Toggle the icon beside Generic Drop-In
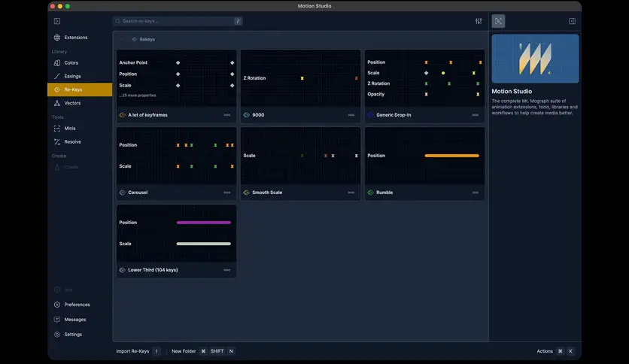This screenshot has width=629, height=364. [x=371, y=115]
